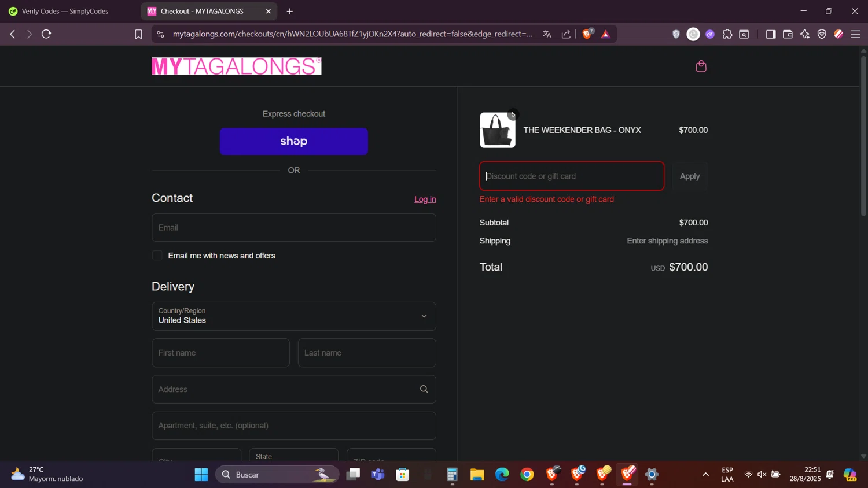Screen dimensions: 868x488
Task: Open the browser hamburger menu
Action: pyautogui.click(x=856, y=34)
